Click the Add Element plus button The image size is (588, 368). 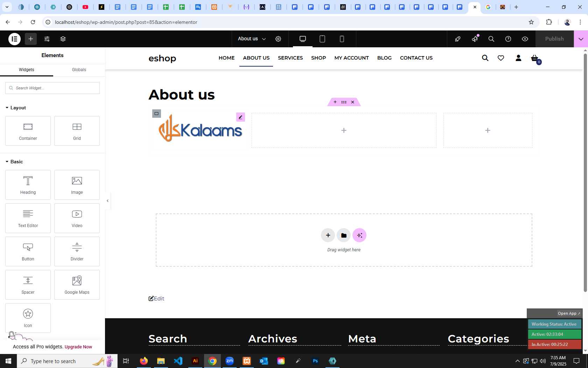pos(31,39)
